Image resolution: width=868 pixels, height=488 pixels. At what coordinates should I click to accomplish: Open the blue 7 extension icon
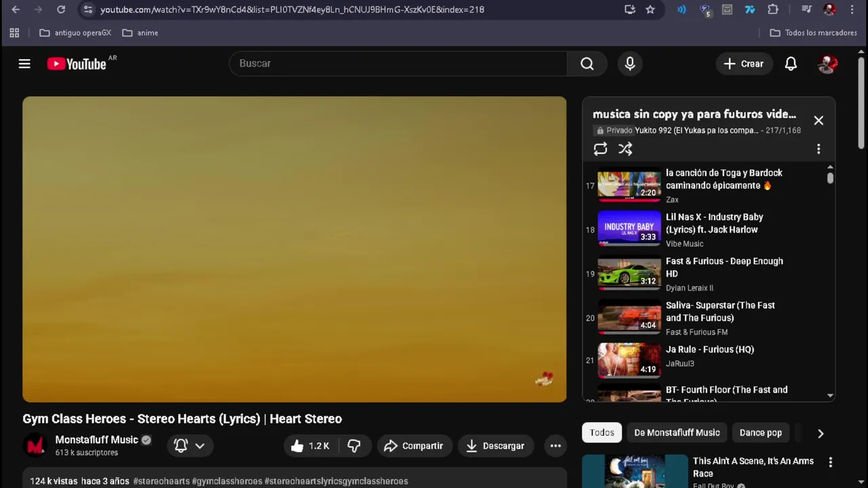tap(749, 9)
